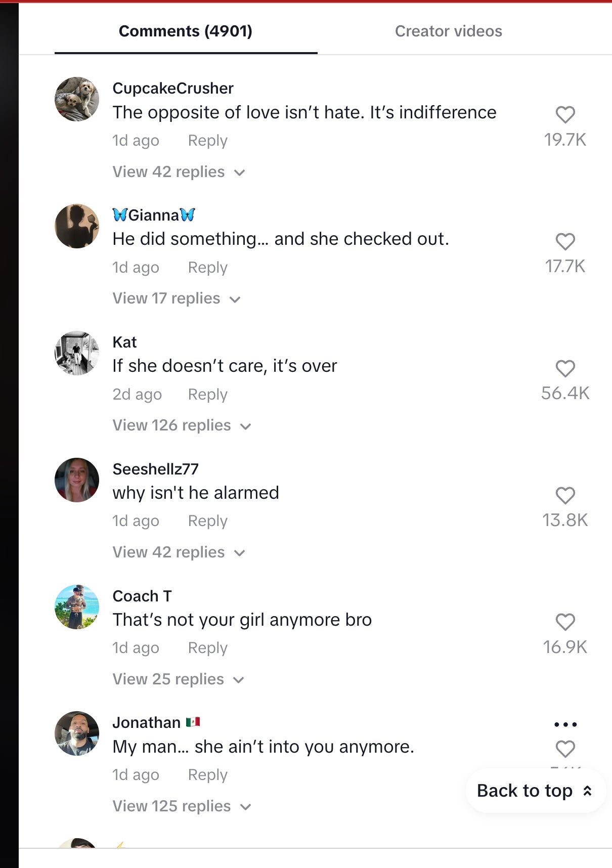Reply to Gianna's comment
Screen dimensions: 612x868
(207, 268)
